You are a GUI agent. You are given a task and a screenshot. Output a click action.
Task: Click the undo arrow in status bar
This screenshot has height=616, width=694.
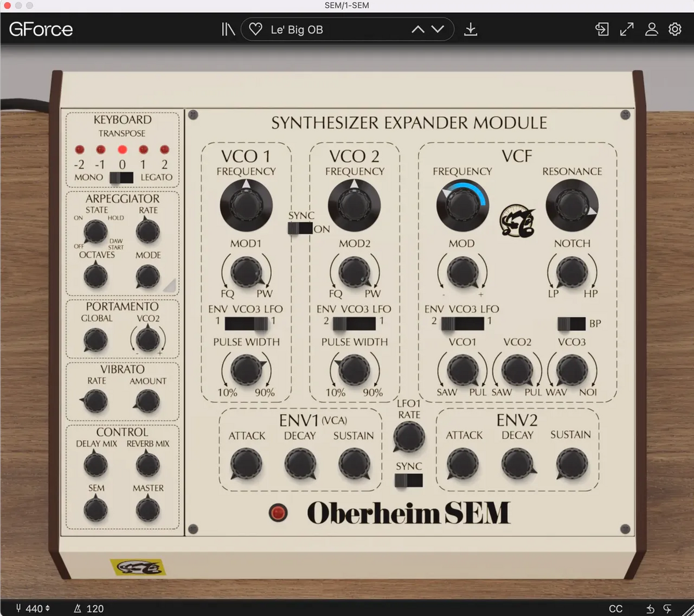650,608
